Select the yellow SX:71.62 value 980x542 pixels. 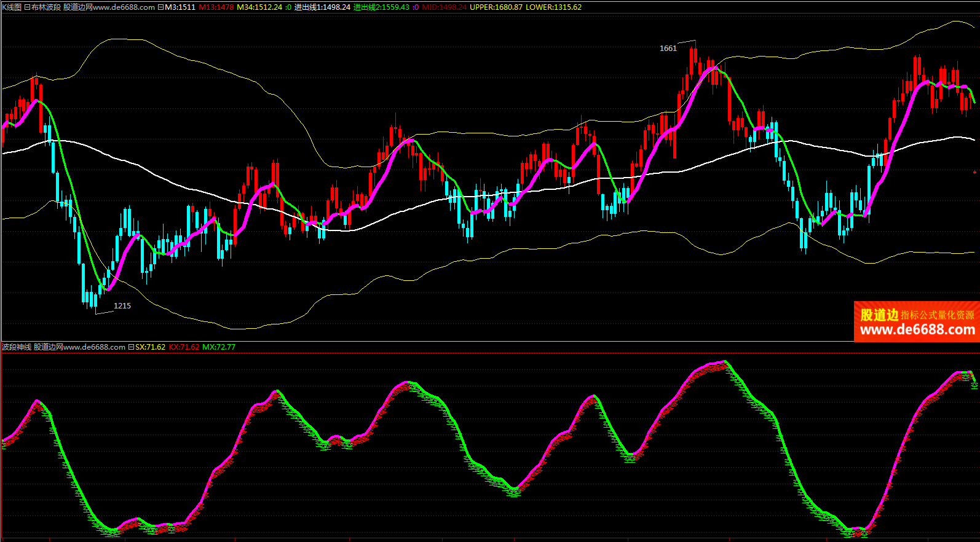pyautogui.click(x=151, y=347)
